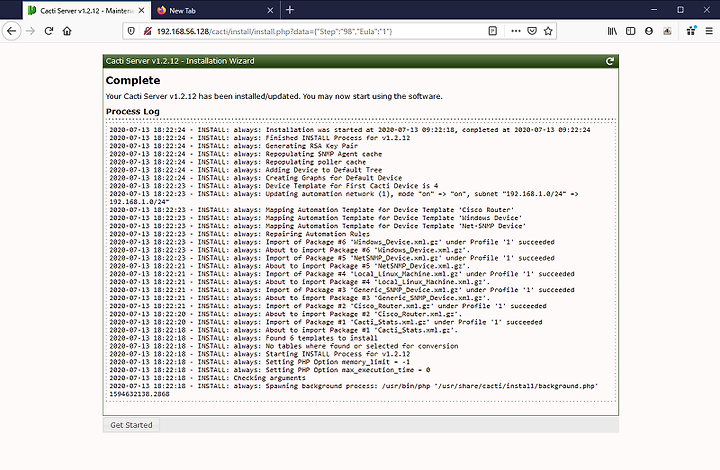The image size is (720, 470).
Task: Bookmark this page with star
Action: pyautogui.click(x=548, y=31)
